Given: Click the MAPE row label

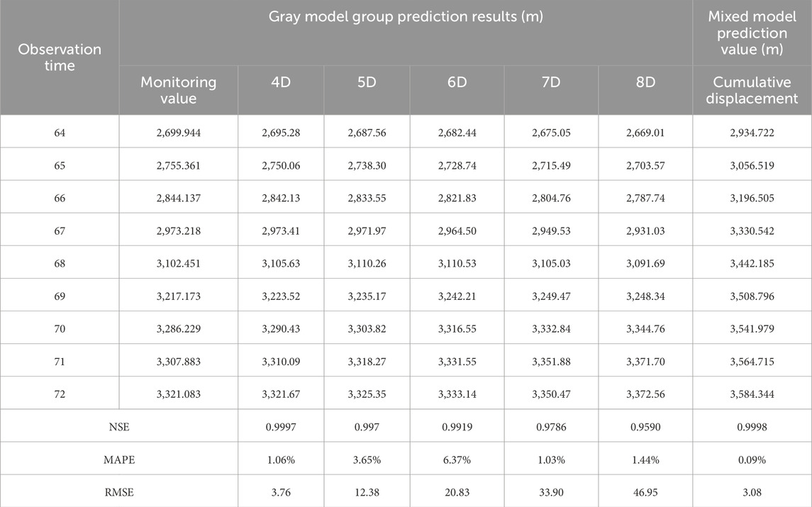Looking at the screenshot, I should (119, 460).
